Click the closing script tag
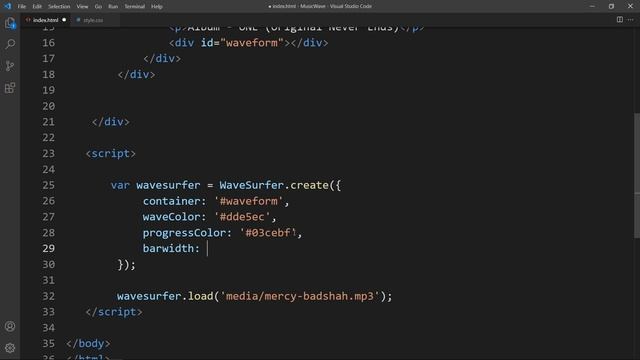Screen dimensions: 640x360 pos(114,312)
